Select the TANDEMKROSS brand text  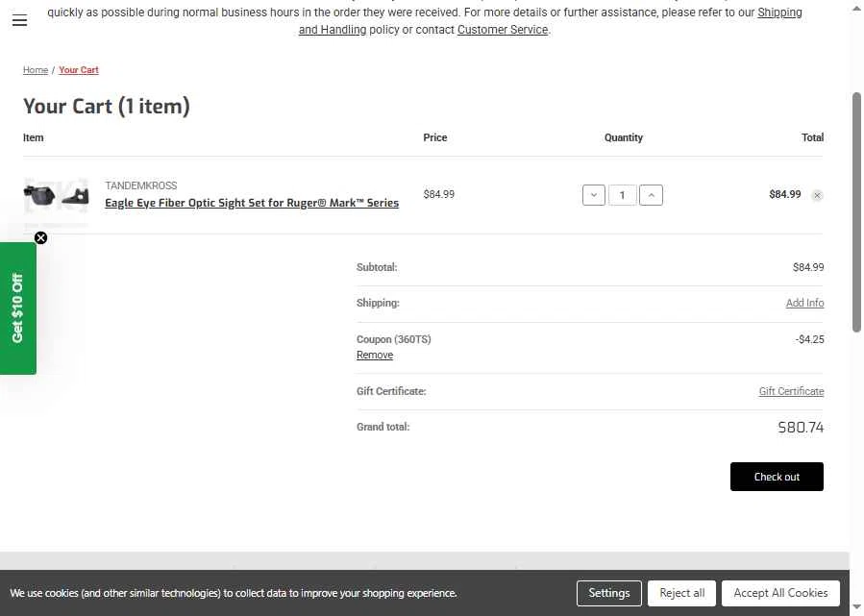141,185
